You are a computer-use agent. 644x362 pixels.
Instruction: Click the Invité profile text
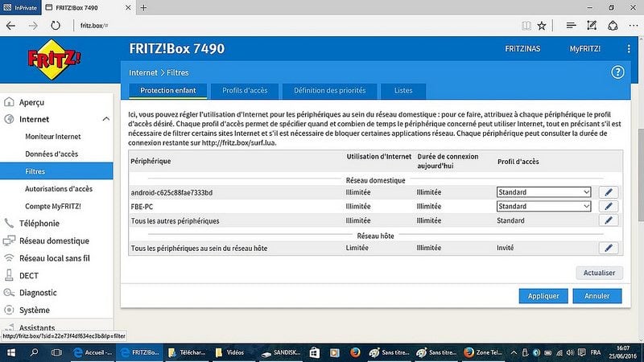click(x=506, y=248)
